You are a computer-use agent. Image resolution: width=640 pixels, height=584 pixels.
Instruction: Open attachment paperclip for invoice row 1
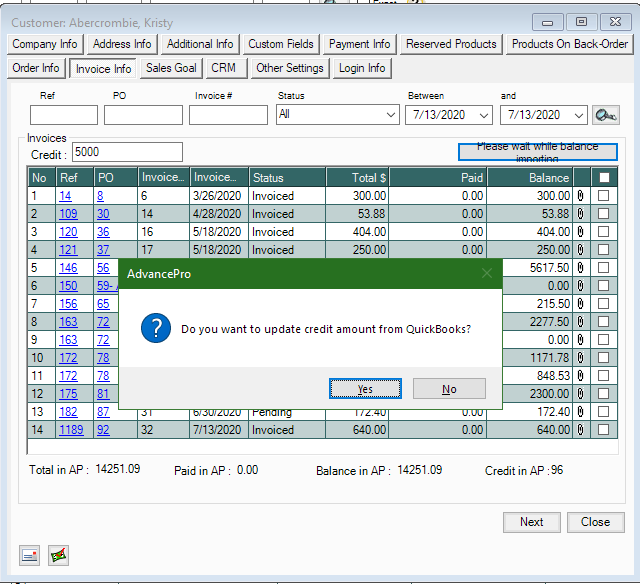pos(581,196)
